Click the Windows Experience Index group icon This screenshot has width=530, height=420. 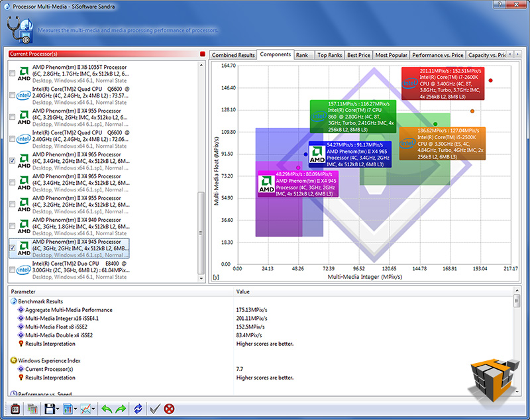14,360
